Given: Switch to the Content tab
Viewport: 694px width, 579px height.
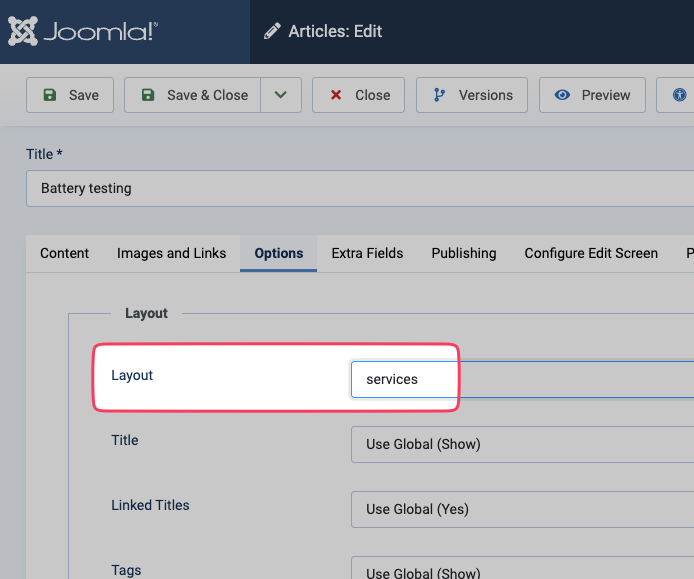Looking at the screenshot, I should click(x=65, y=253).
